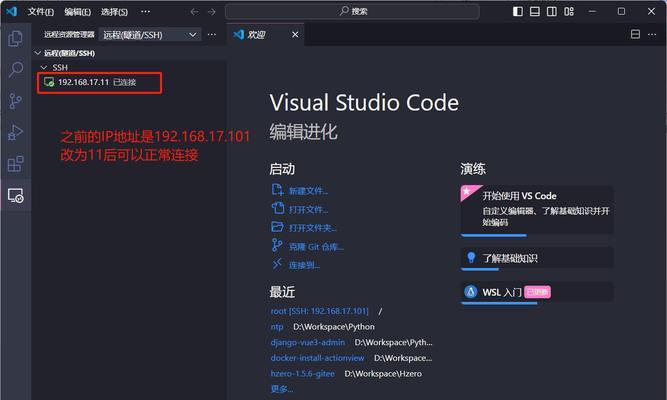Toggle the secondary sidebar layout icon
The image size is (667, 400).
click(x=552, y=11)
